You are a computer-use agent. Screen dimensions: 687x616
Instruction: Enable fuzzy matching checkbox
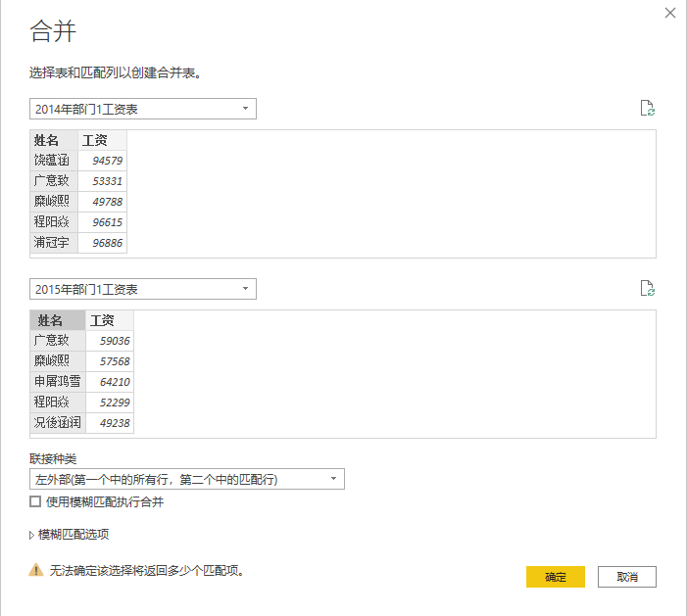36,501
